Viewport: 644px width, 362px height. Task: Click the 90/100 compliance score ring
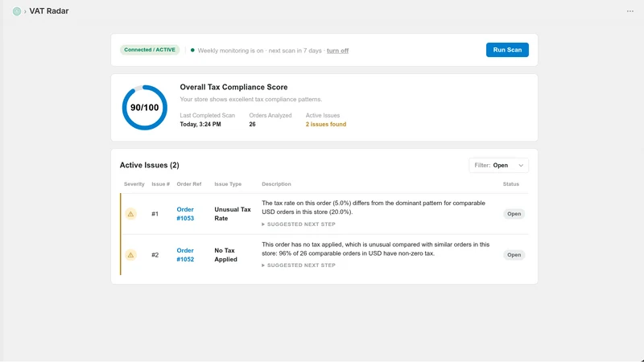point(145,108)
